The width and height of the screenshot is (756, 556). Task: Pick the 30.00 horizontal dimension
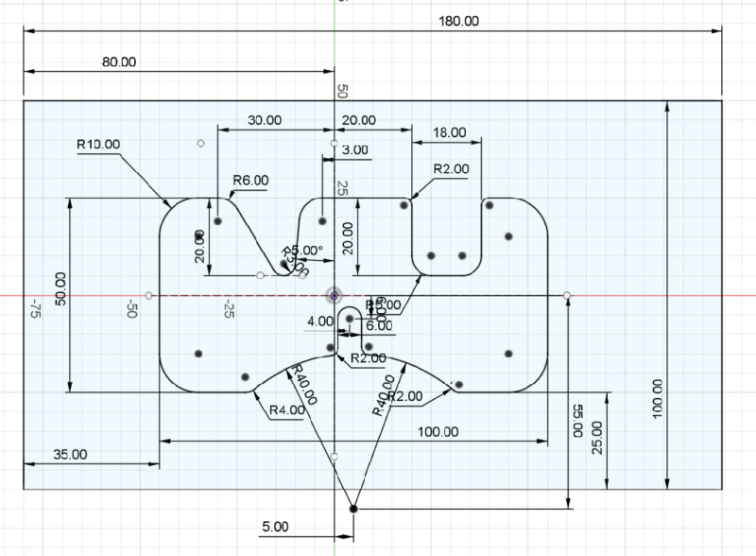pyautogui.click(x=264, y=120)
